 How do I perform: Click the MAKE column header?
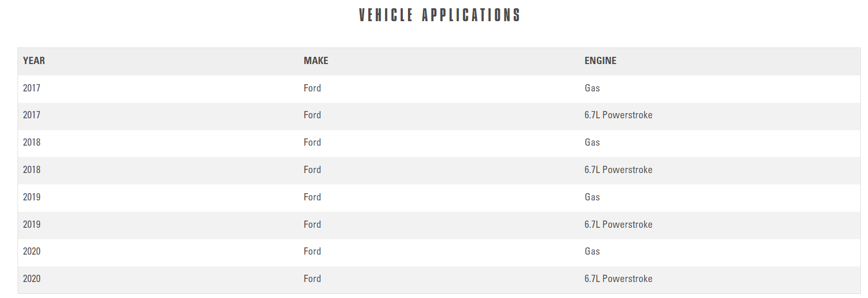[316, 61]
